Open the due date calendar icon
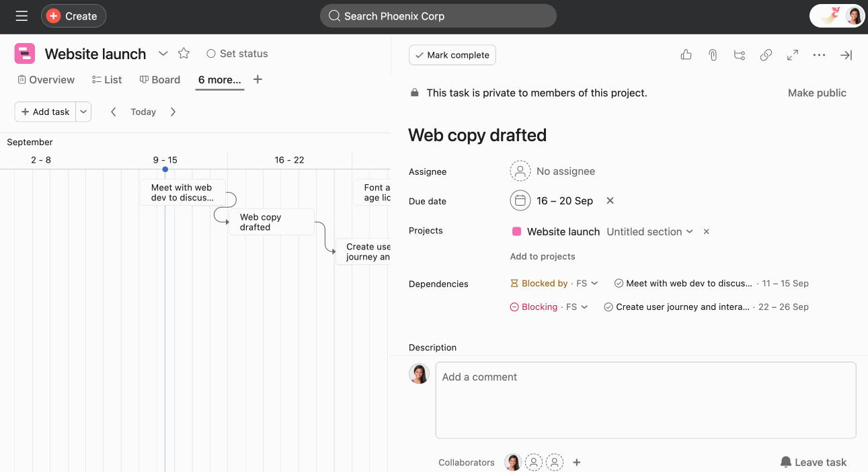Screen dimensions: 868x472 [x=520, y=200]
